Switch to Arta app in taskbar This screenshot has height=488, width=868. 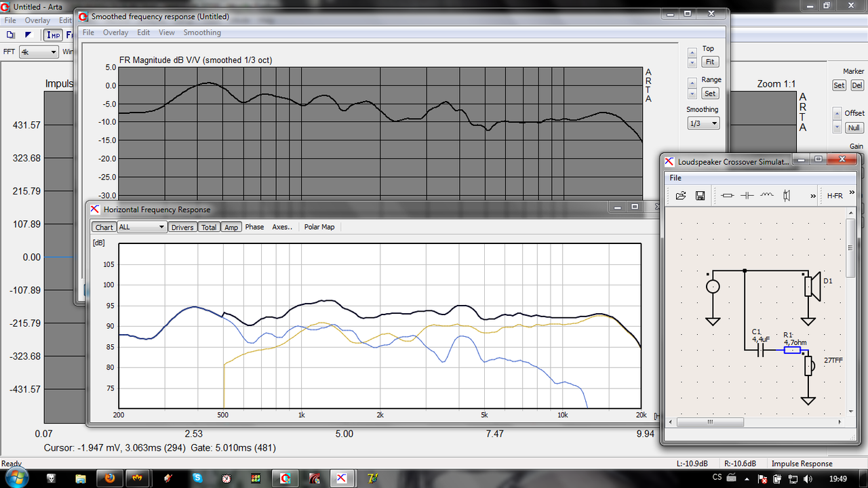pos(285,478)
